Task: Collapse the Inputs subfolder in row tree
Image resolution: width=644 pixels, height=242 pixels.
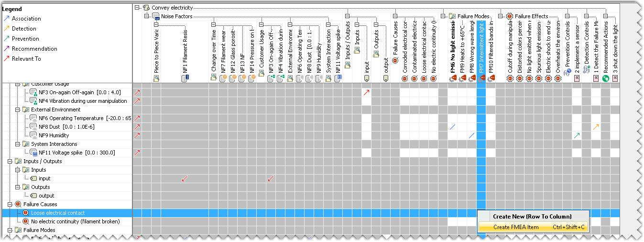Action: (x=18, y=170)
